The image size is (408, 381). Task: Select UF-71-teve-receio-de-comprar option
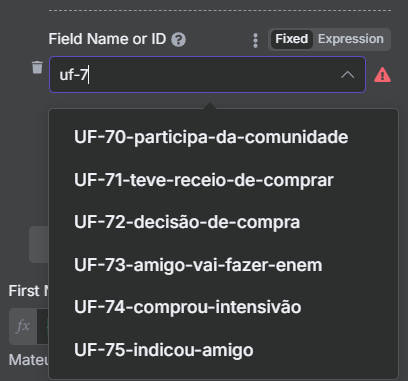[x=204, y=180]
